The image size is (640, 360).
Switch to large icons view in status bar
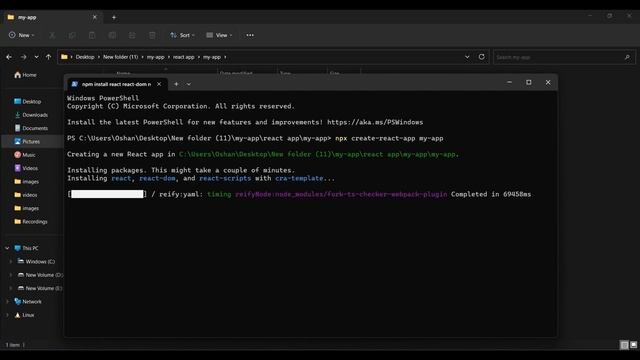point(633,345)
